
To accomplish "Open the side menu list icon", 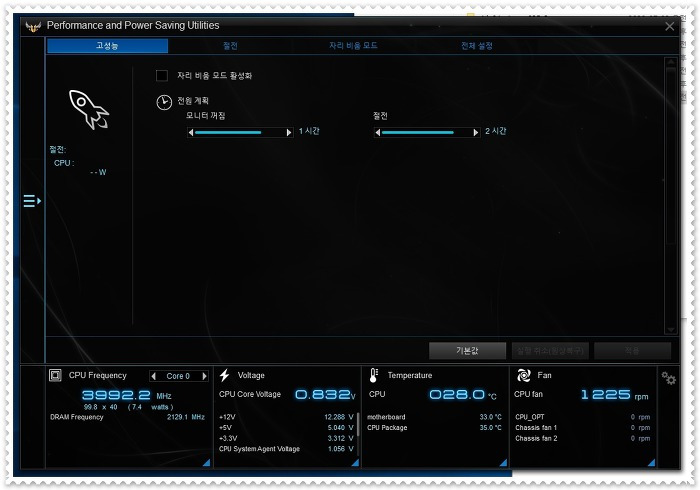I will point(32,201).
